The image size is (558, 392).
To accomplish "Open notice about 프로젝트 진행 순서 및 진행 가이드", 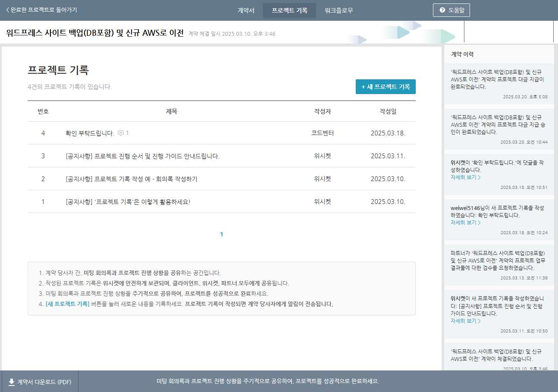I will pyautogui.click(x=142, y=156).
